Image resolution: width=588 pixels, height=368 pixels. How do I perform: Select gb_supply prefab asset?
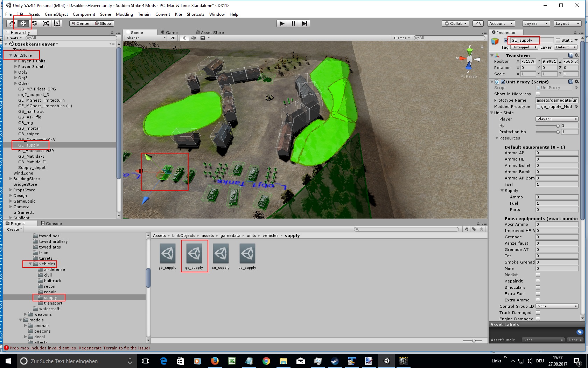[x=168, y=256]
